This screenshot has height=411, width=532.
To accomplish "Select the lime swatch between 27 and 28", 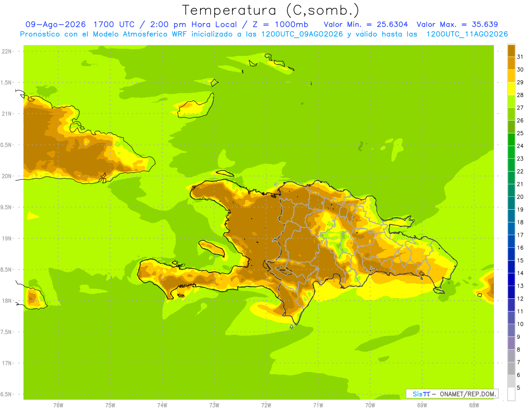I will coord(511,101).
